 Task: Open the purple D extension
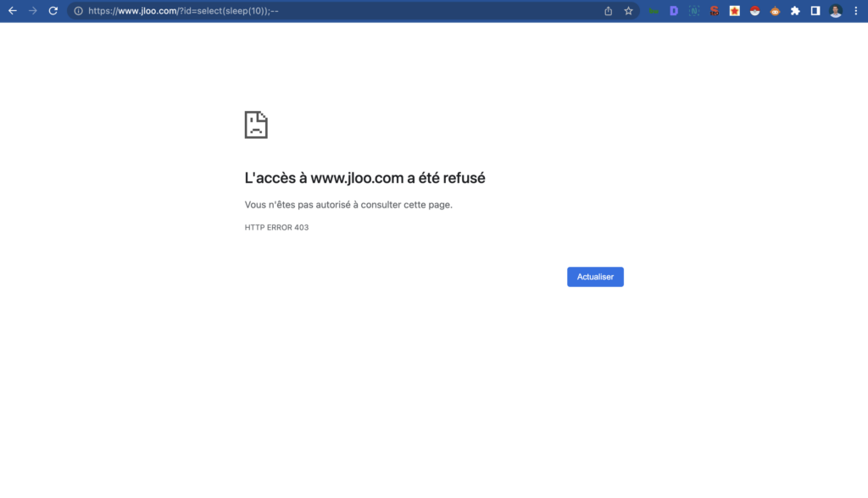674,10
